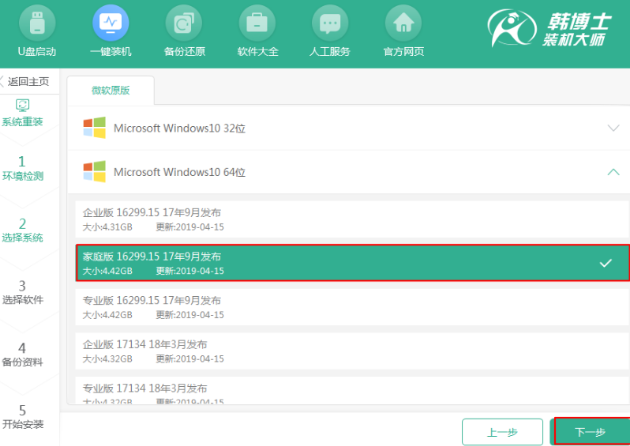Click the checkmark on the selected 家庭版 row
Screen dimensions: 630x446
[x=605, y=263]
